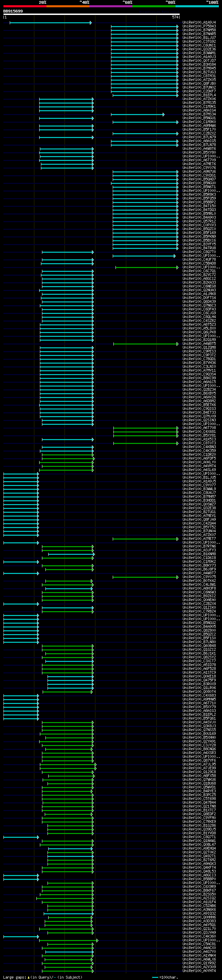The image size is (222, 980).
Task: Click the alignment bar for UniRef100_B7MS34
Action: pyautogui.click(x=138, y=114)
